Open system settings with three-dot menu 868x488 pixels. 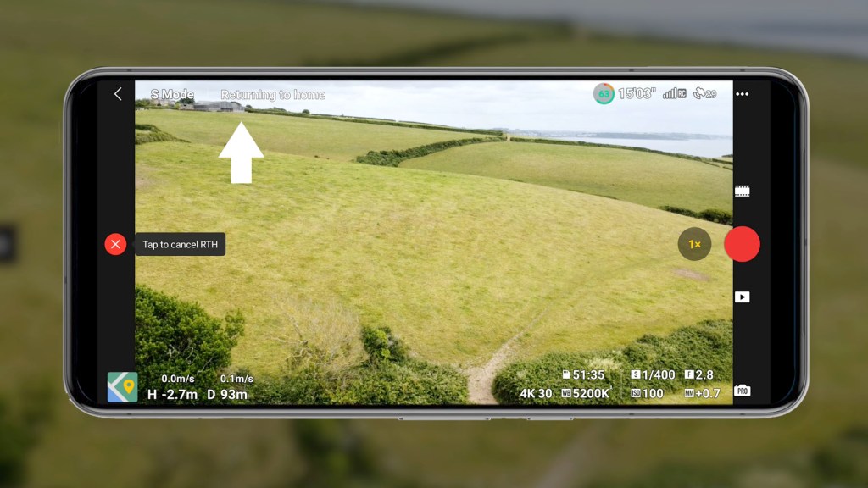click(743, 93)
